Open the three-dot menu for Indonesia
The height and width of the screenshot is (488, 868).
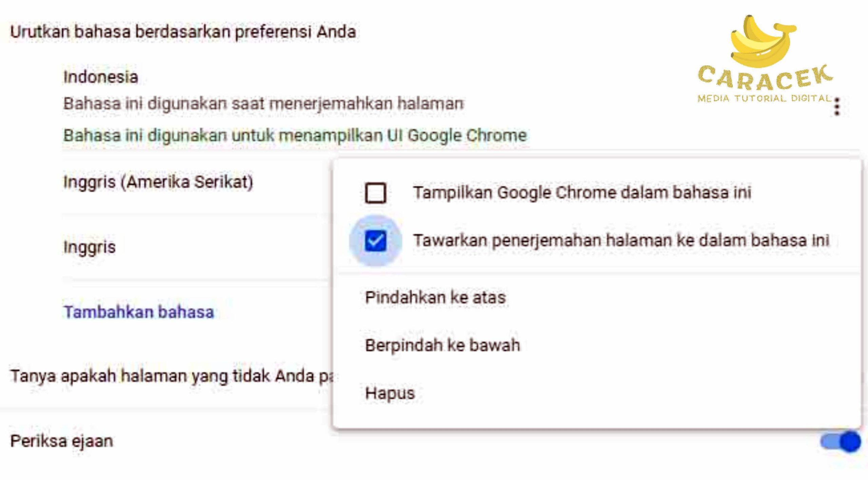pos(836,107)
